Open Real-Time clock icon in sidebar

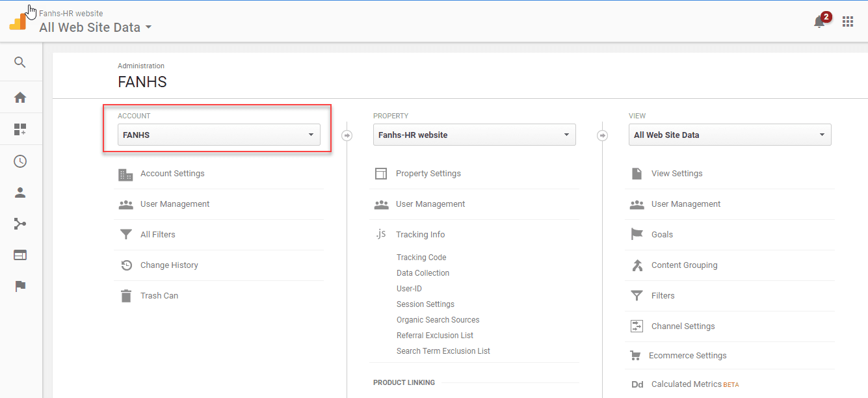pyautogui.click(x=20, y=161)
